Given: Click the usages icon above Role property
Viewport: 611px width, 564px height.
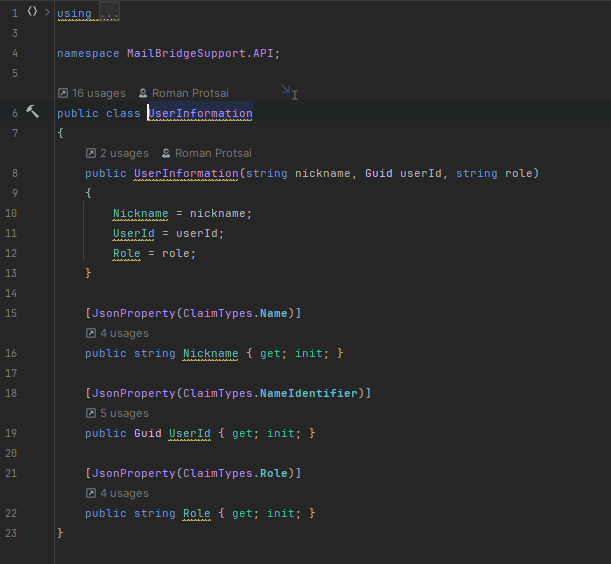Looking at the screenshot, I should [91, 493].
